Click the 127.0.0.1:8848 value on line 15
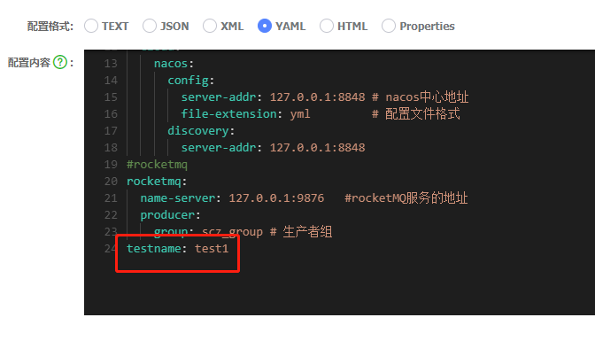The height and width of the screenshot is (364, 595). 317,97
